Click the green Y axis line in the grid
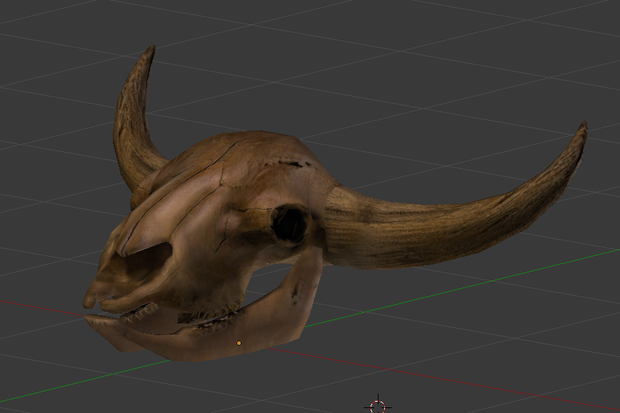 (x=474, y=283)
